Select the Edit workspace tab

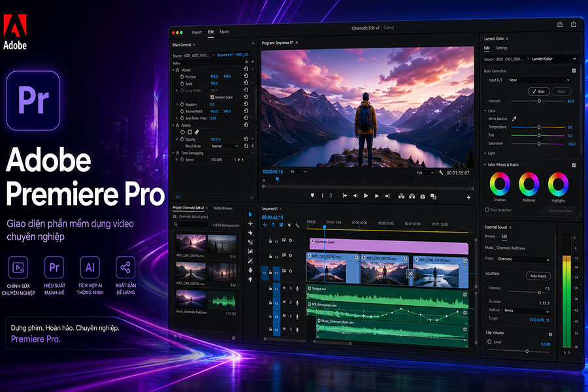click(211, 32)
